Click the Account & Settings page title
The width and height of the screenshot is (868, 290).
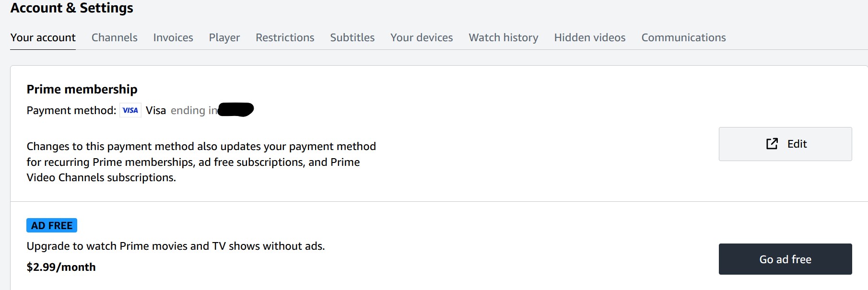pyautogui.click(x=72, y=8)
